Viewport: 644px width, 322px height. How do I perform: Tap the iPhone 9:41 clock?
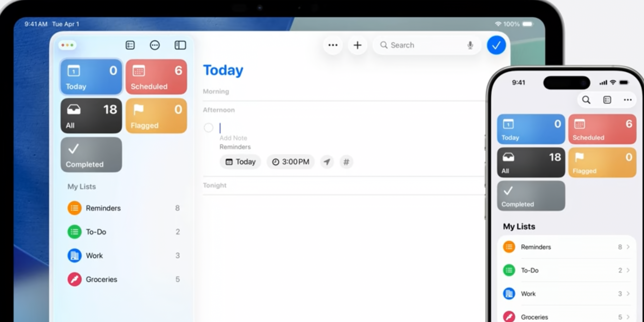(x=518, y=82)
